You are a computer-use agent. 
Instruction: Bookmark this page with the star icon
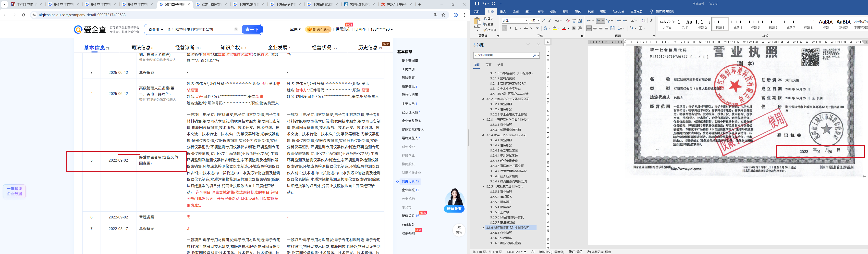pos(443,15)
